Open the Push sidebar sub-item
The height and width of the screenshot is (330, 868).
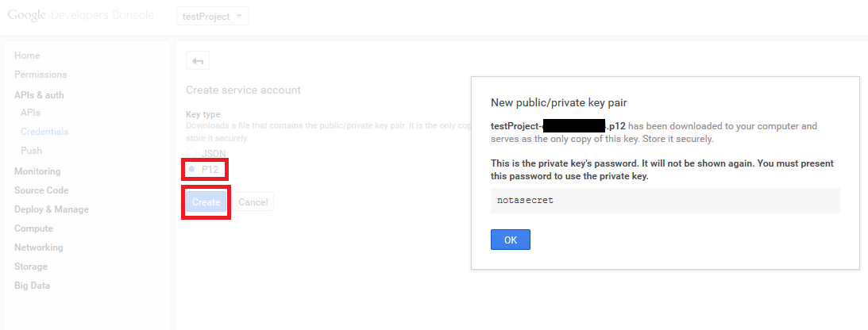click(x=32, y=151)
